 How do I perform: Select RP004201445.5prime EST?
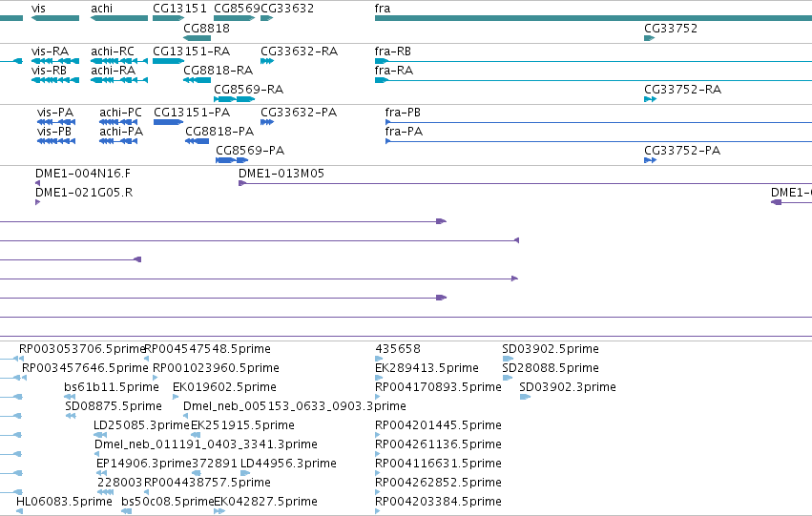pos(378,435)
